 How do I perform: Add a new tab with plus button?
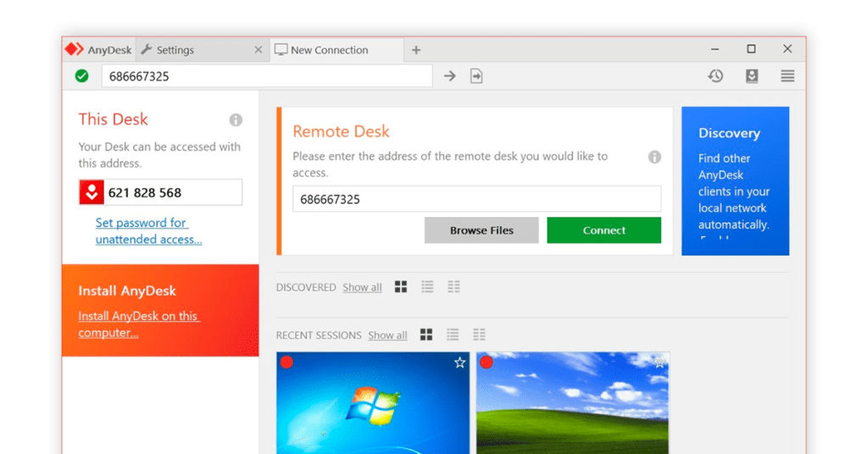point(416,50)
